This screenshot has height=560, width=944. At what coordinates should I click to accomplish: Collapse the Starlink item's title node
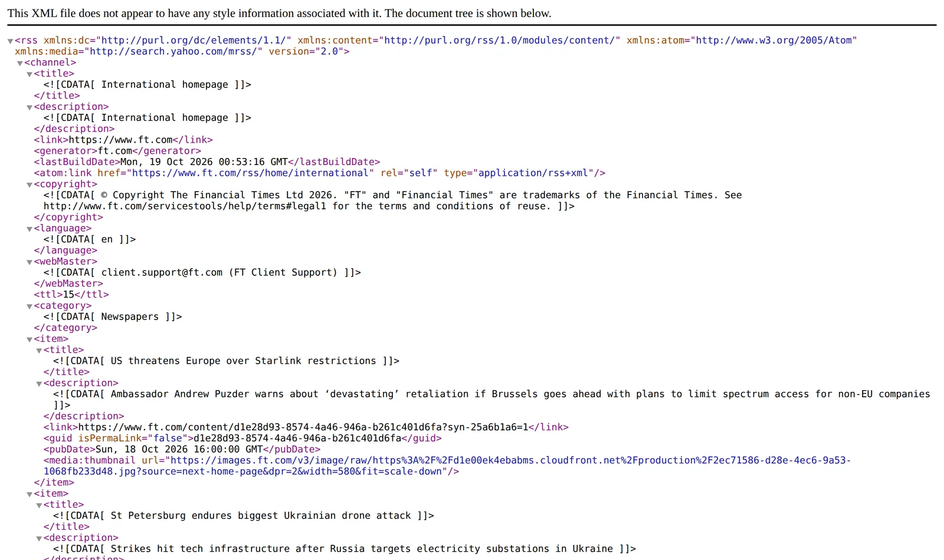point(38,350)
